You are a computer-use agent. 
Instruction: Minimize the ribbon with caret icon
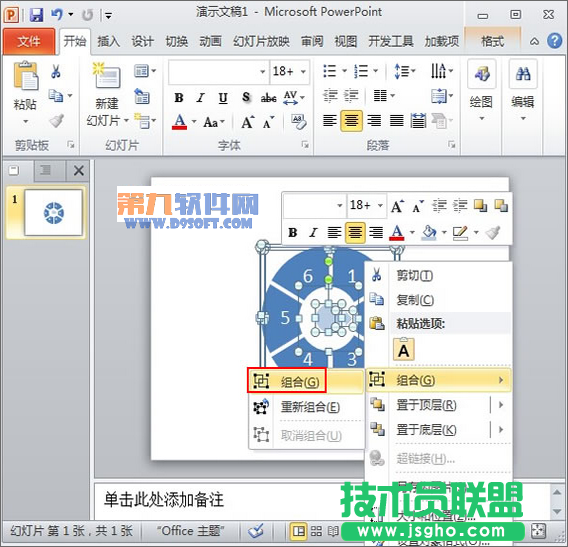[534, 42]
